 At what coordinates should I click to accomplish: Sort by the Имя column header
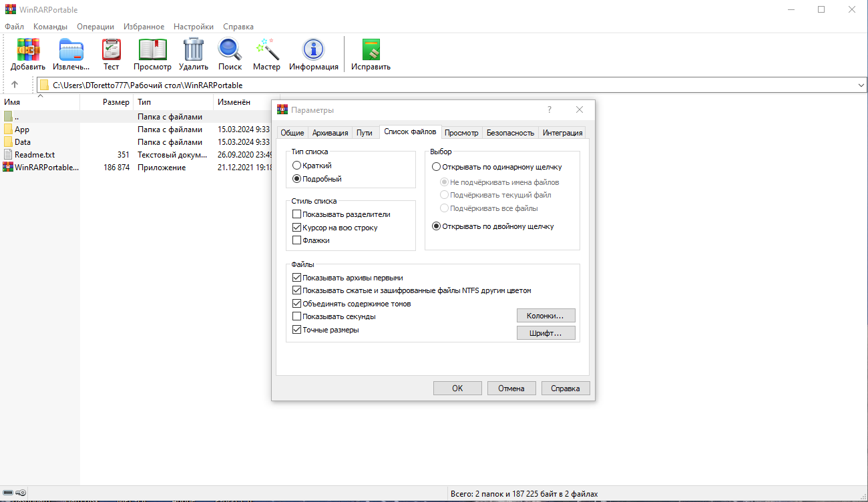pyautogui.click(x=40, y=102)
